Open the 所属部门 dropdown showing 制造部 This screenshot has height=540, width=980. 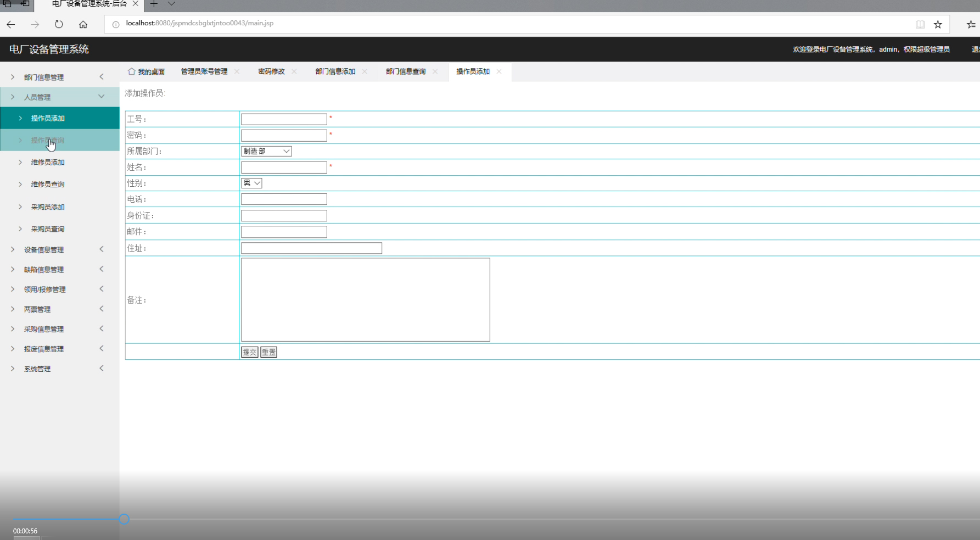[266, 151]
